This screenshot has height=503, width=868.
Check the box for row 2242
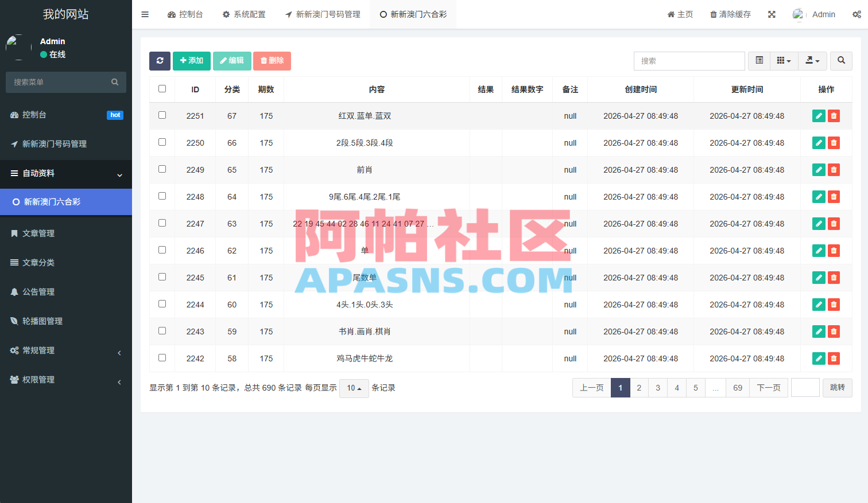pos(162,358)
